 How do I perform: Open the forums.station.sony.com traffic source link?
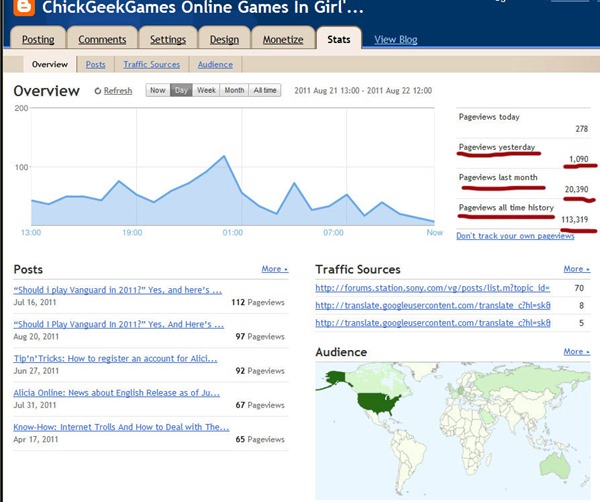pyautogui.click(x=432, y=288)
